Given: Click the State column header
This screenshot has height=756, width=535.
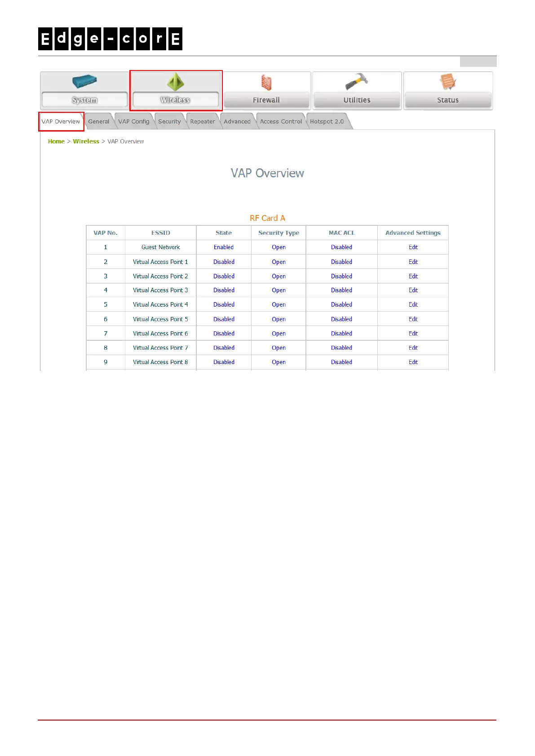Looking at the screenshot, I should pos(224,233).
